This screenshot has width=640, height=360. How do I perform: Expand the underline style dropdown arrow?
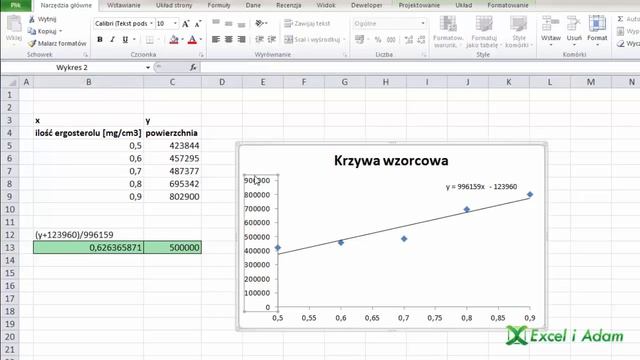[134, 40]
